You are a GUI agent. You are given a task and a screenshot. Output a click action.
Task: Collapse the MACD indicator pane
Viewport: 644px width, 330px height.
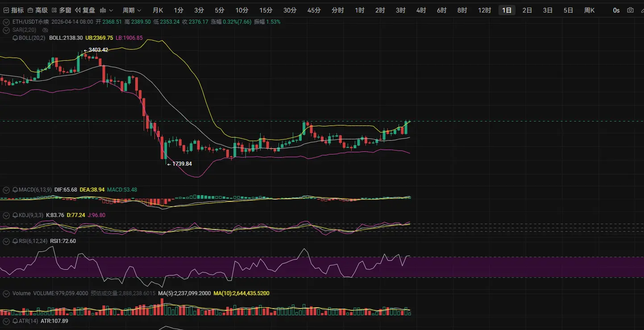6,190
